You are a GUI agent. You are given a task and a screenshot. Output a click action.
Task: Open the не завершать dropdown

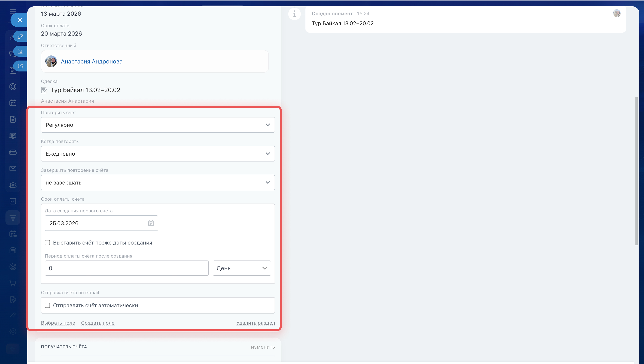(157, 183)
